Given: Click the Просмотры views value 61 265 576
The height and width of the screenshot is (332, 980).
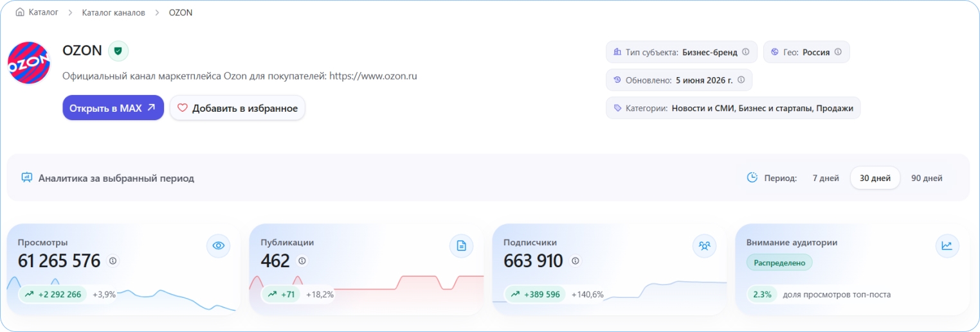Looking at the screenshot, I should point(59,261).
